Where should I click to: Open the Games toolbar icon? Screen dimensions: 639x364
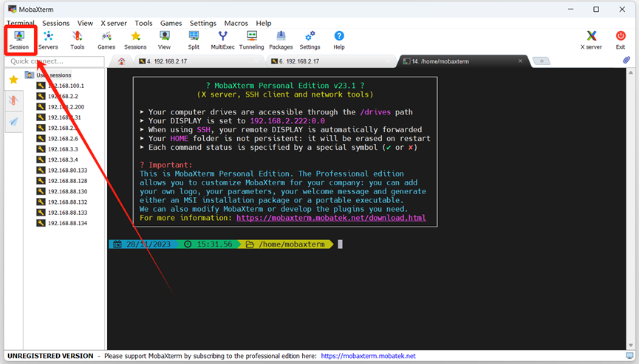[x=106, y=40]
